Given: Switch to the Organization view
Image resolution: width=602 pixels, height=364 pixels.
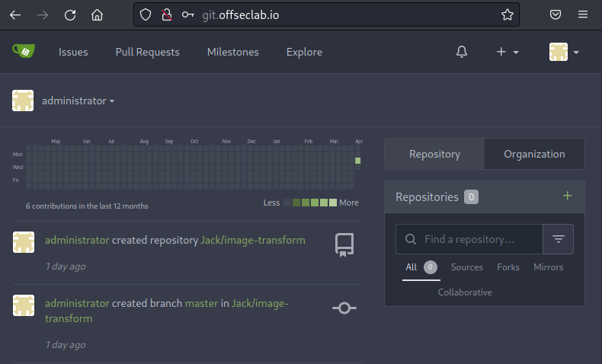Looking at the screenshot, I should (x=534, y=154).
